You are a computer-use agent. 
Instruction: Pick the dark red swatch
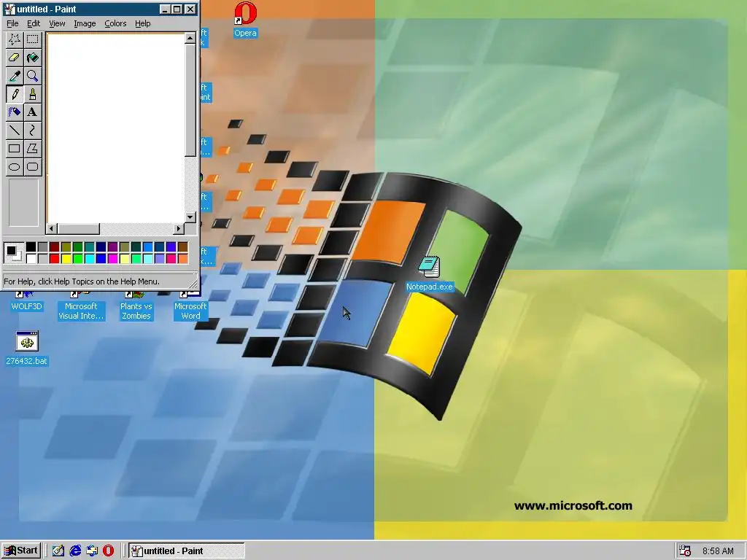pyautogui.click(x=54, y=246)
